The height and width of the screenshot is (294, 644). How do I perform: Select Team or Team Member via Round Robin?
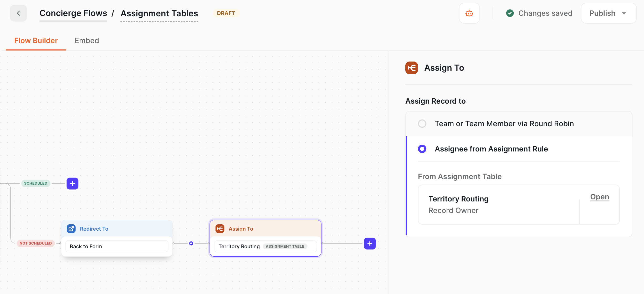click(x=519, y=124)
